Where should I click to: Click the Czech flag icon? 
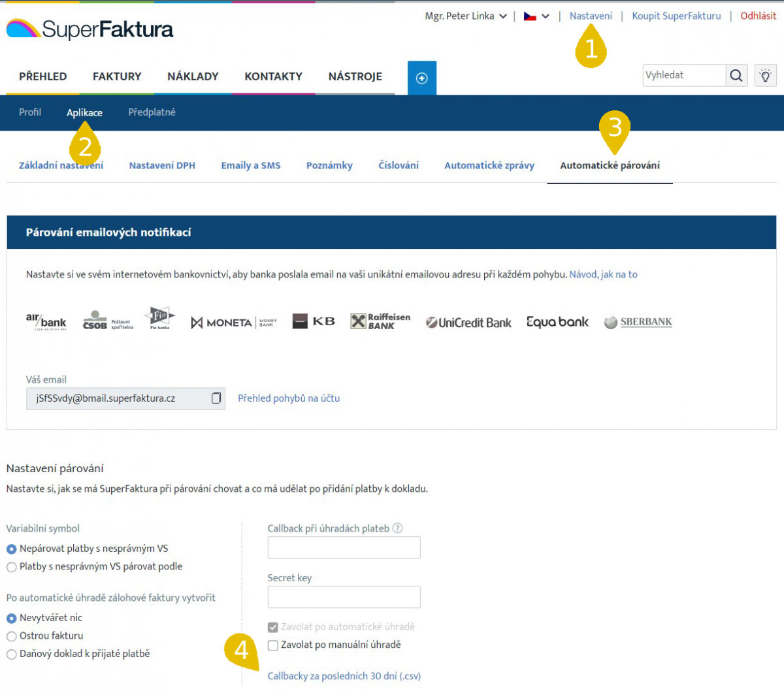[530, 16]
